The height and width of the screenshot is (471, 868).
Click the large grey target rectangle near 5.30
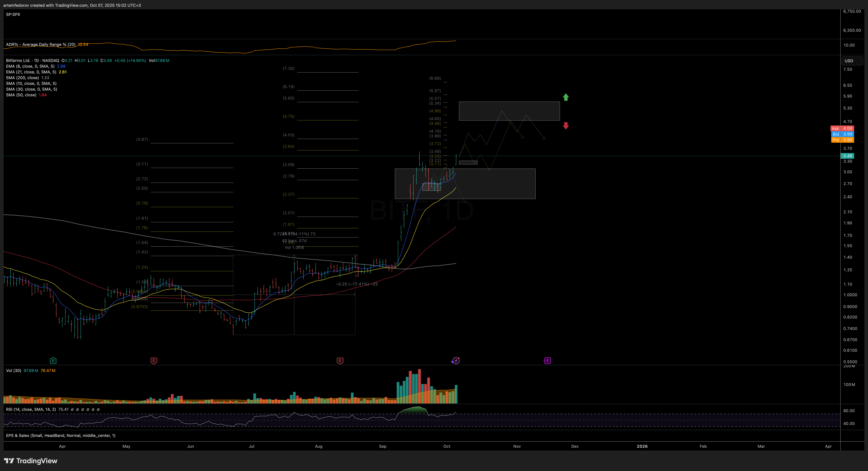pyautogui.click(x=509, y=111)
